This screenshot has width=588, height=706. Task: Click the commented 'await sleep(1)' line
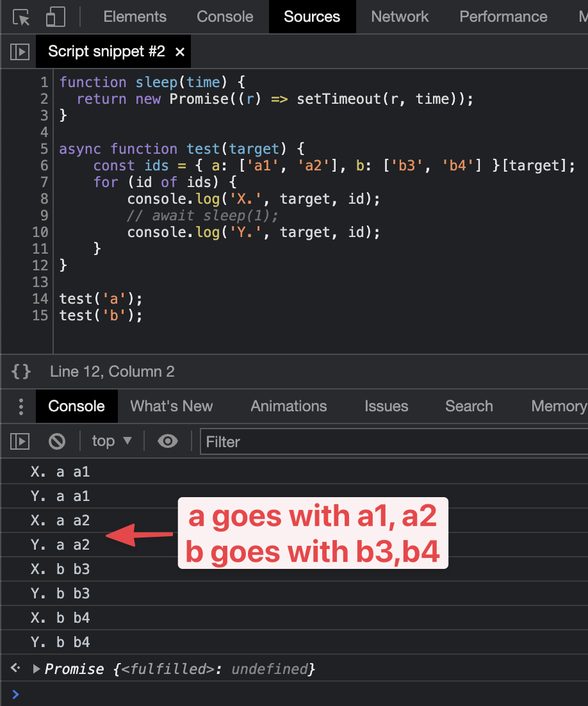tap(202, 216)
